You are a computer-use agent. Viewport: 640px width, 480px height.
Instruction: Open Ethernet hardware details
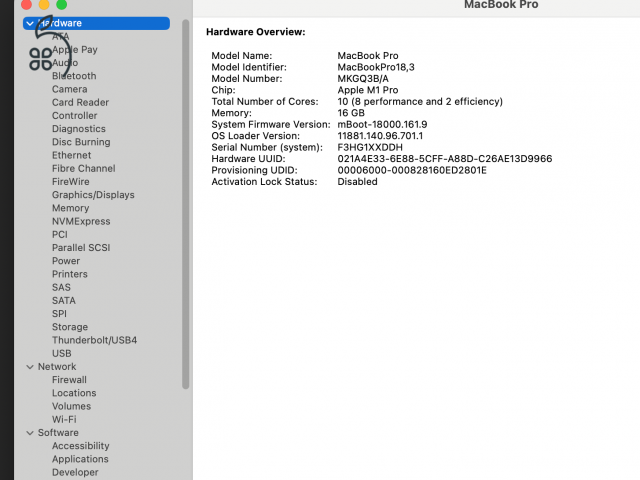point(71,155)
